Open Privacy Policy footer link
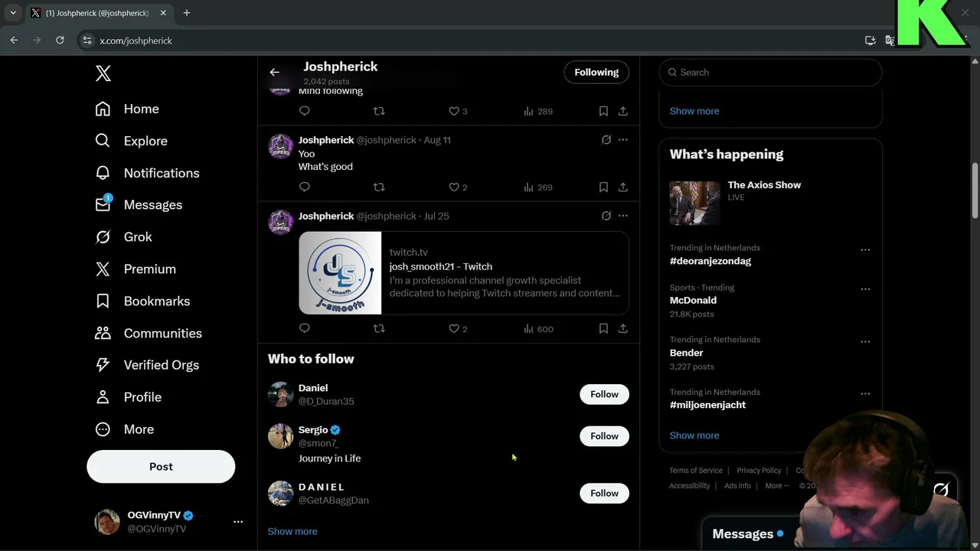Viewport: 980px width, 551px height. [759, 471]
